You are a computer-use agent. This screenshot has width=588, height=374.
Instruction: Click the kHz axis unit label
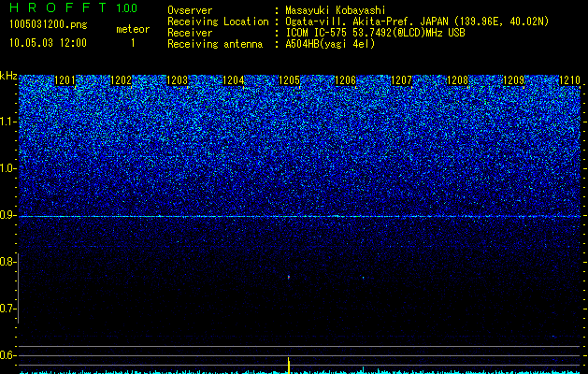pos(8,76)
